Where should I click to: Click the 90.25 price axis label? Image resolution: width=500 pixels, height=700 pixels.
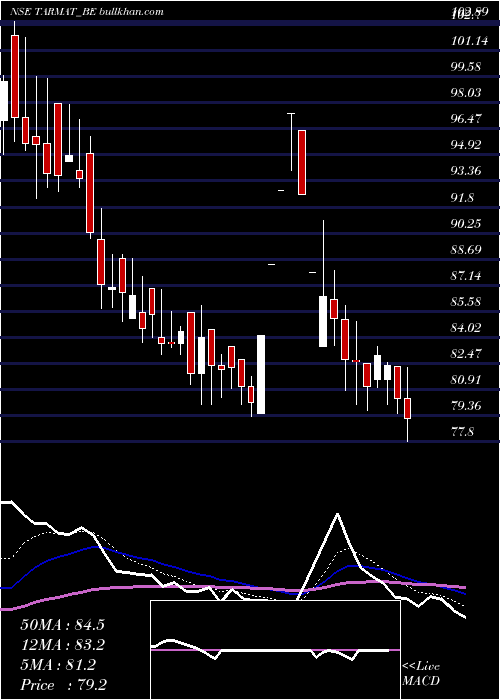point(466,223)
